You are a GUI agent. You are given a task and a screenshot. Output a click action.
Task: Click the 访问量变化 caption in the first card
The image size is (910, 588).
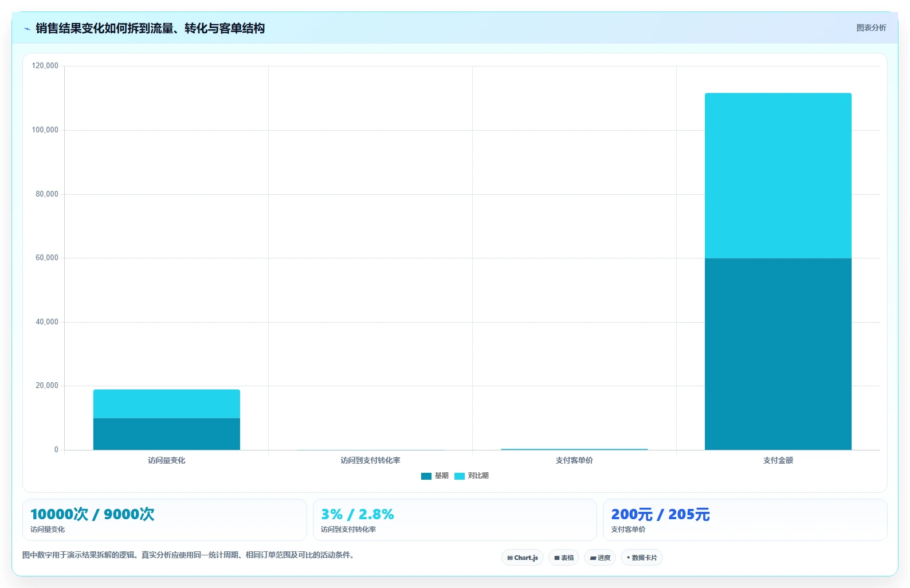click(x=48, y=530)
